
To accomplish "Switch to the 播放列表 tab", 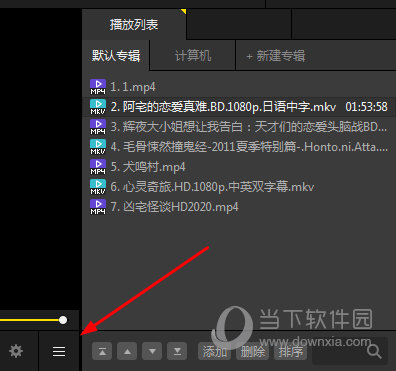I will coord(134,25).
